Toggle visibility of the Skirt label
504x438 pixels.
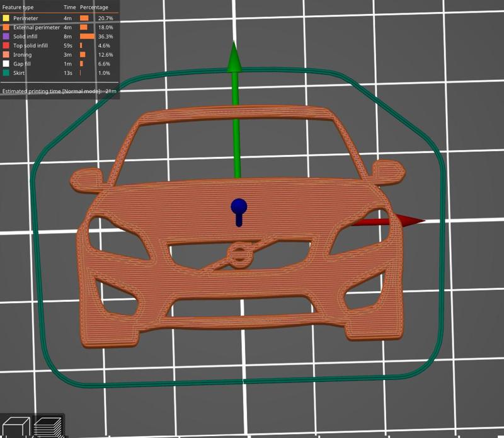tap(19, 72)
